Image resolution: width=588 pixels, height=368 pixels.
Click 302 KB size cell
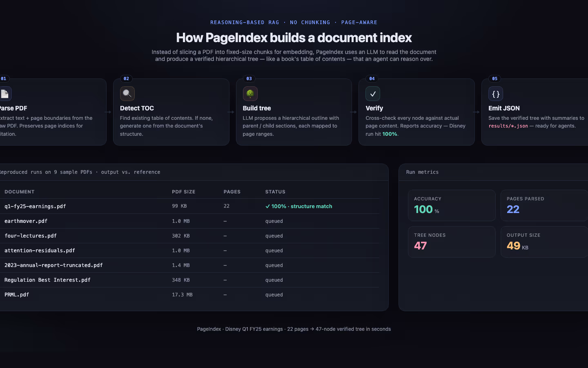coord(181,236)
